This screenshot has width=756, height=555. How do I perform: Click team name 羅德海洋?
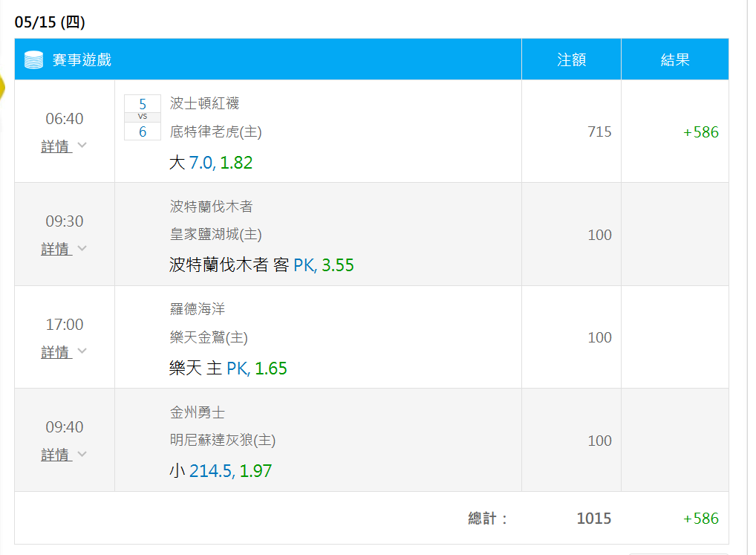(198, 309)
